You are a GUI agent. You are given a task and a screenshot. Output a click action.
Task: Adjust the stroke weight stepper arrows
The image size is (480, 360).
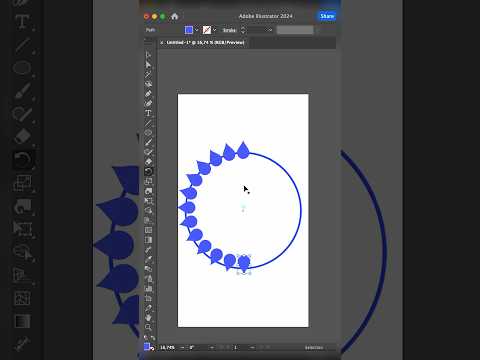click(243, 30)
